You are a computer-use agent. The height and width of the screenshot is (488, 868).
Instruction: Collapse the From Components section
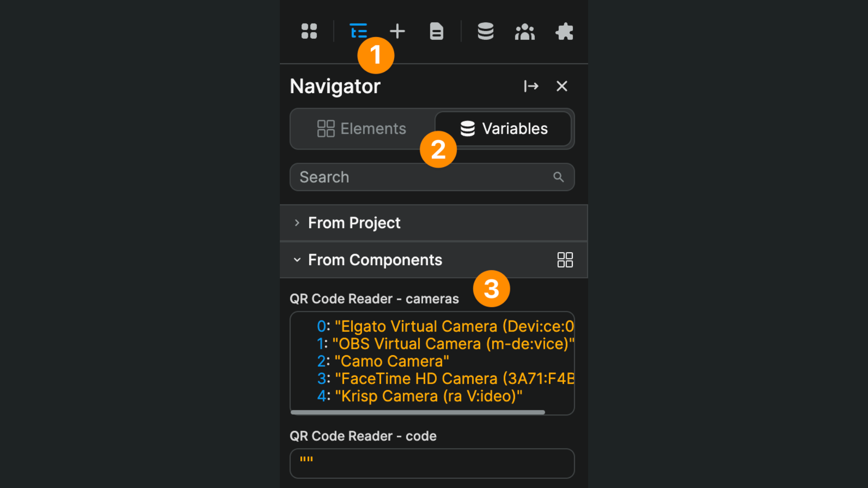pyautogui.click(x=297, y=260)
